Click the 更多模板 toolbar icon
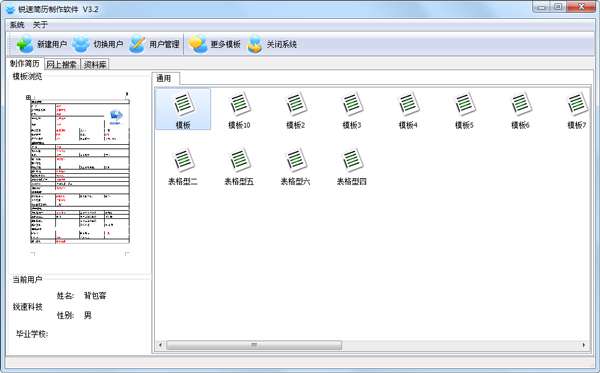 (198, 44)
